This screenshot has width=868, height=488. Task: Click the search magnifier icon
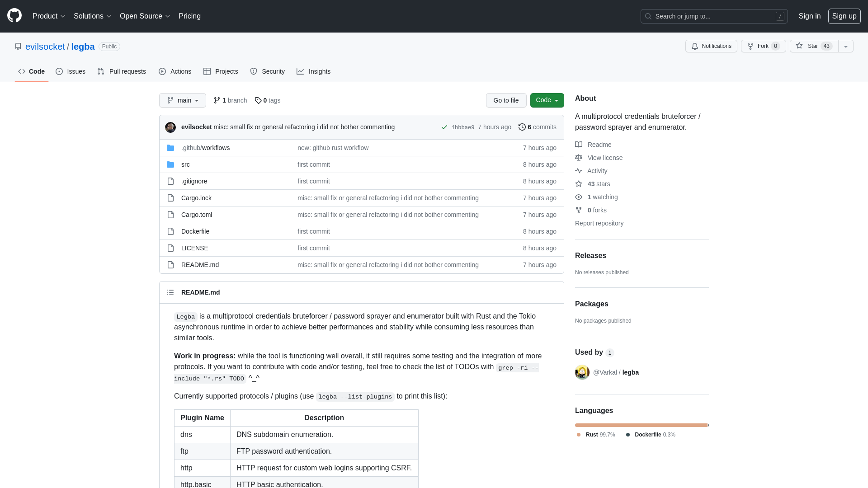pyautogui.click(x=648, y=16)
